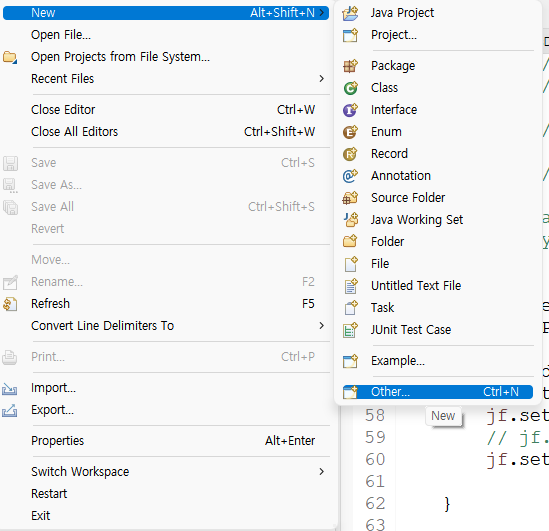Select Restart menu entry

[x=166, y=494]
